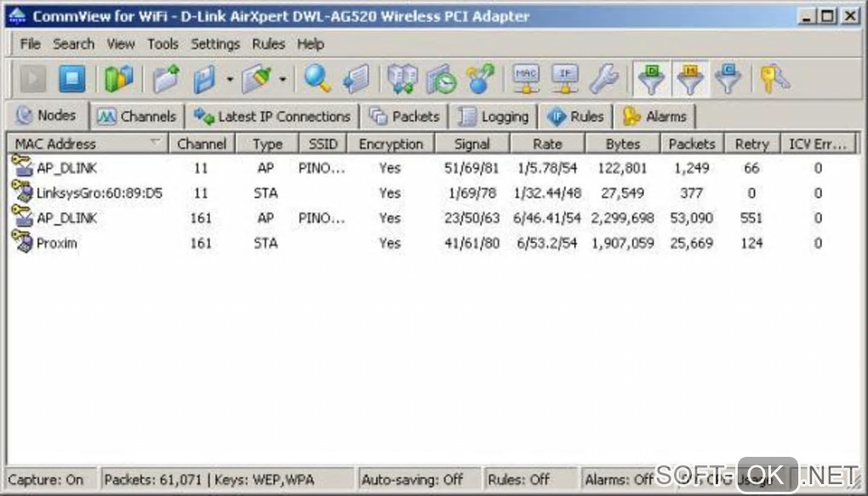Expand the save icon dropdown arrow
Viewport: 868px width, 496px height.
tap(230, 80)
